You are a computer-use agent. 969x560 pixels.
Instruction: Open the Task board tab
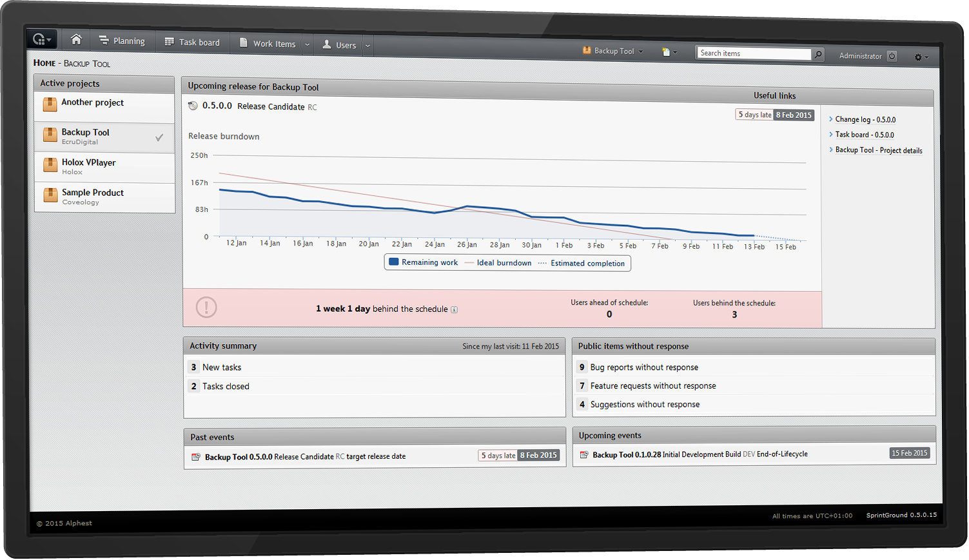(x=192, y=43)
